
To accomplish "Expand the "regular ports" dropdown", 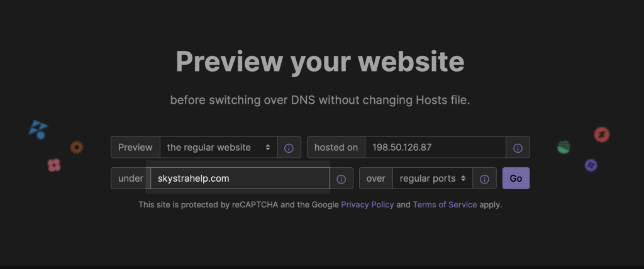I will pyautogui.click(x=432, y=178).
